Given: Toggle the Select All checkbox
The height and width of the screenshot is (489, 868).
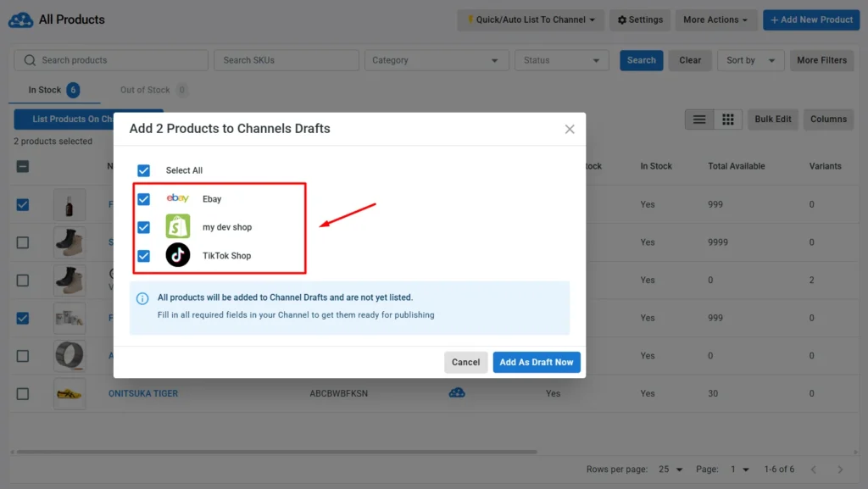Looking at the screenshot, I should pyautogui.click(x=143, y=170).
